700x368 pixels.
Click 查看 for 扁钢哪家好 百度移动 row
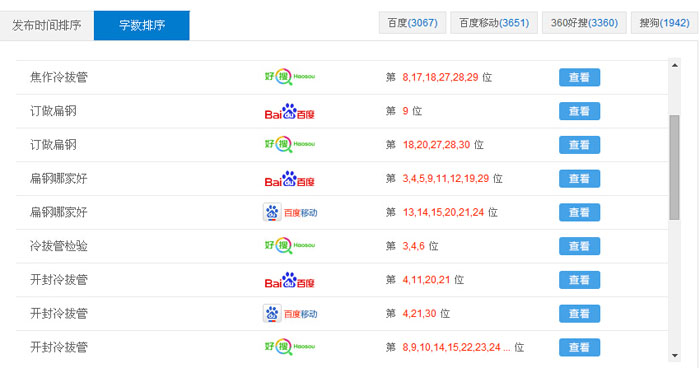[579, 212]
